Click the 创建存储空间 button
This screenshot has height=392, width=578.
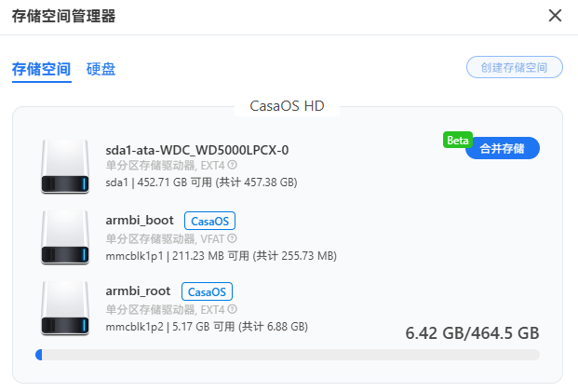tap(515, 67)
